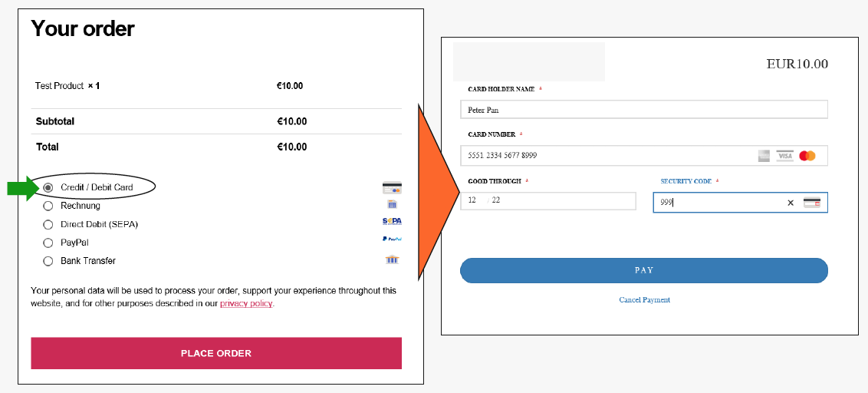Select the Rechnung payment option
The image size is (868, 393).
tap(48, 206)
